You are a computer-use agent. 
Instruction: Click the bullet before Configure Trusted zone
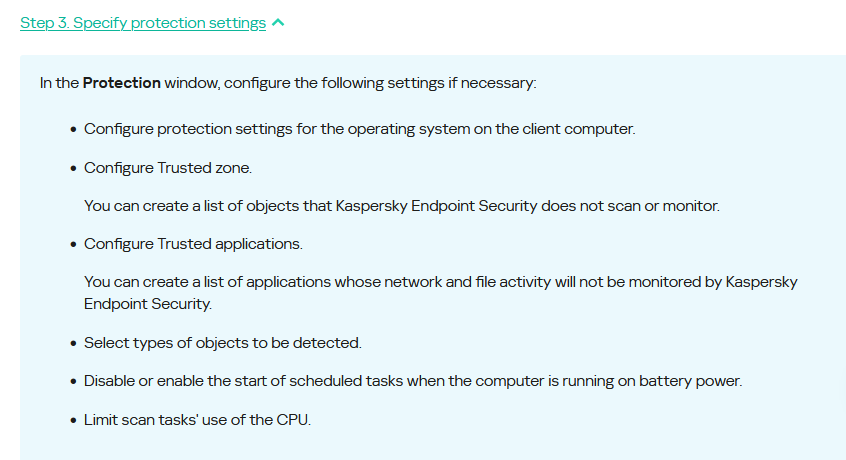tap(73, 168)
